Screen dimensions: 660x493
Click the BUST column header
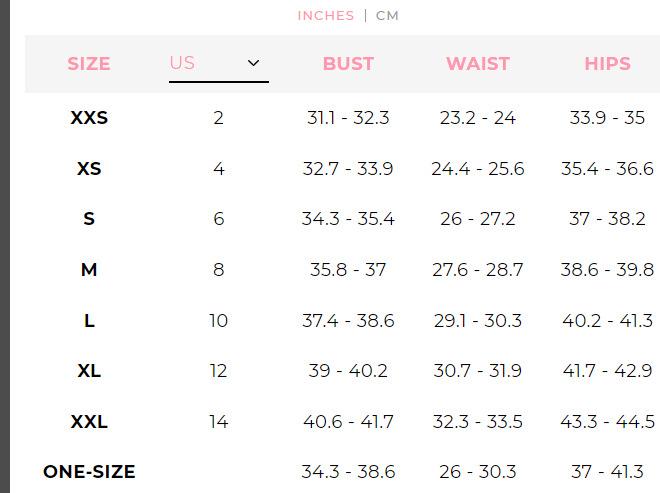tap(348, 64)
